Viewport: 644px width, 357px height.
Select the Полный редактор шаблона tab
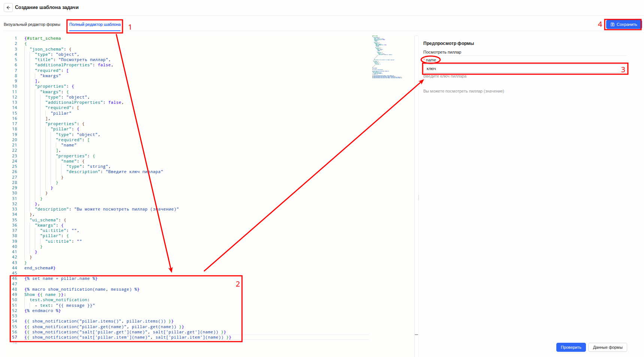click(95, 24)
